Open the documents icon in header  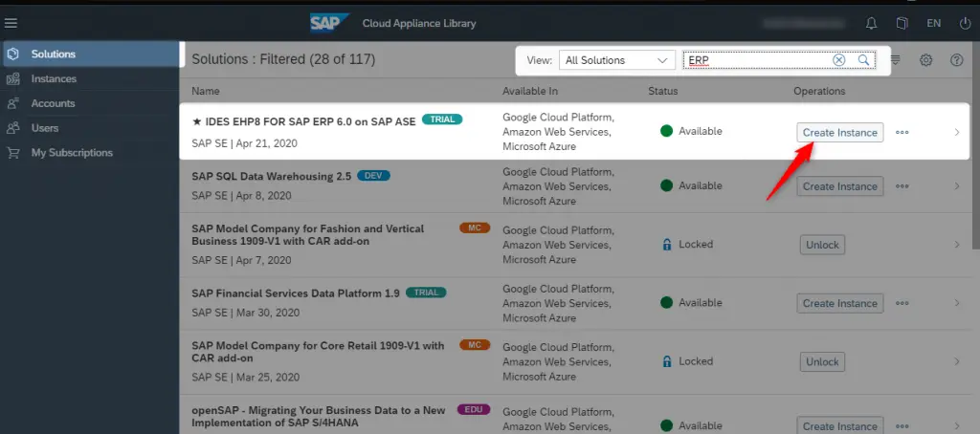coord(902,23)
